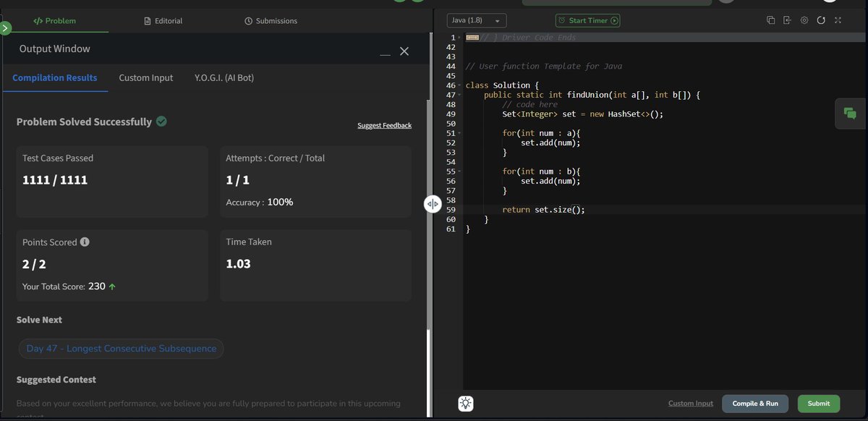The width and height of the screenshot is (868, 421).
Task: Collapse the first for loop fold at line 51
Action: pos(459,133)
